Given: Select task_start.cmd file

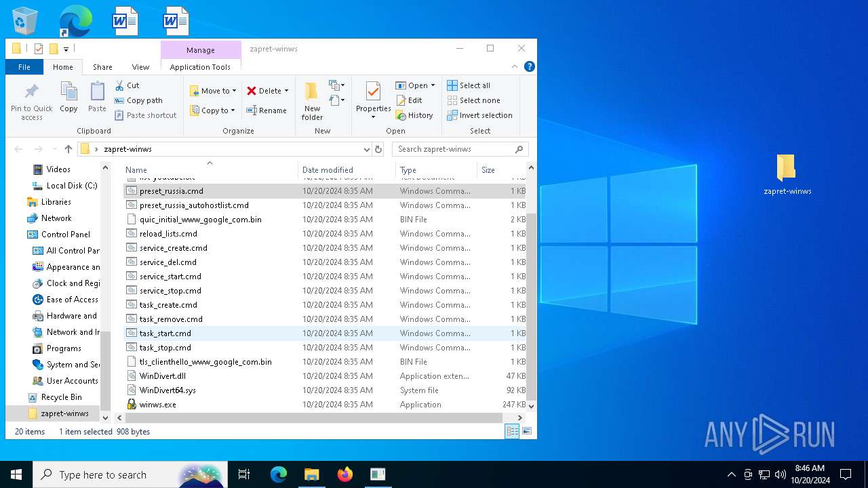Looking at the screenshot, I should (x=165, y=333).
